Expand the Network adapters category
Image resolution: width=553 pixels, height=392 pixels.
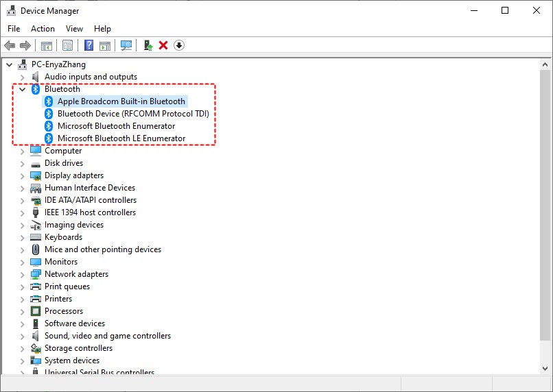pyautogui.click(x=23, y=274)
